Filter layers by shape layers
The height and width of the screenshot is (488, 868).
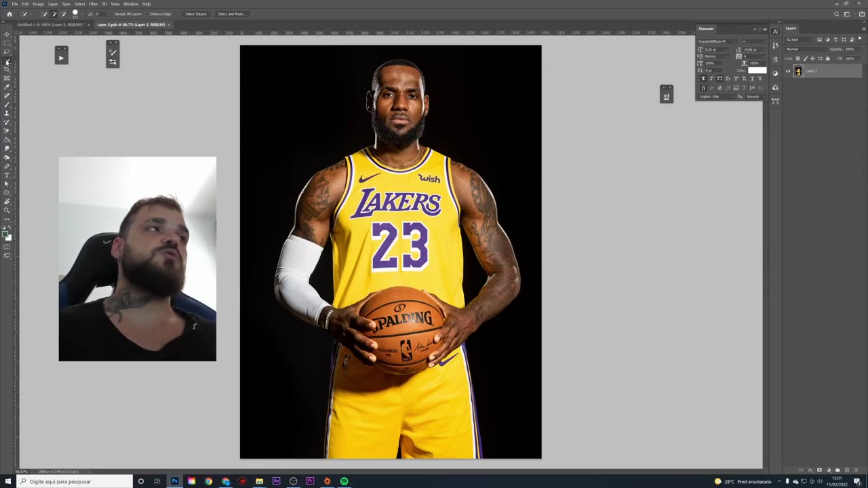[x=844, y=39]
